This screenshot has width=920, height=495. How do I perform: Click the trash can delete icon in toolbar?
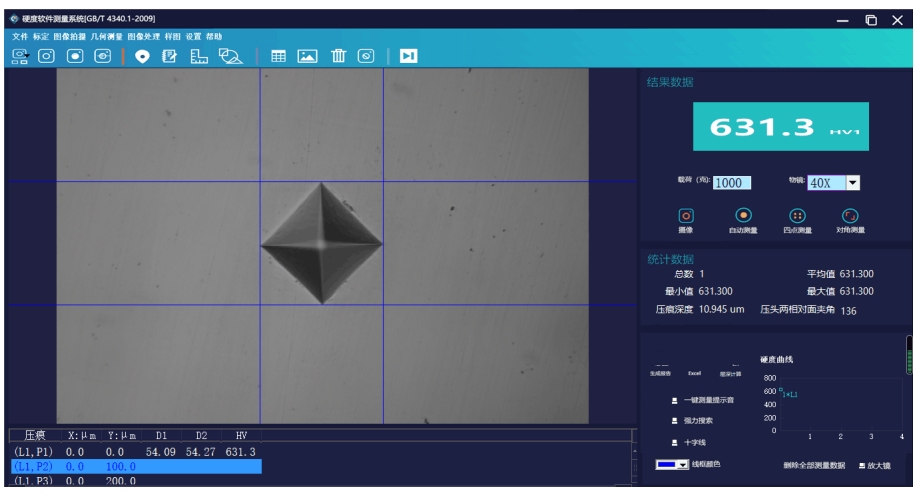click(x=338, y=56)
